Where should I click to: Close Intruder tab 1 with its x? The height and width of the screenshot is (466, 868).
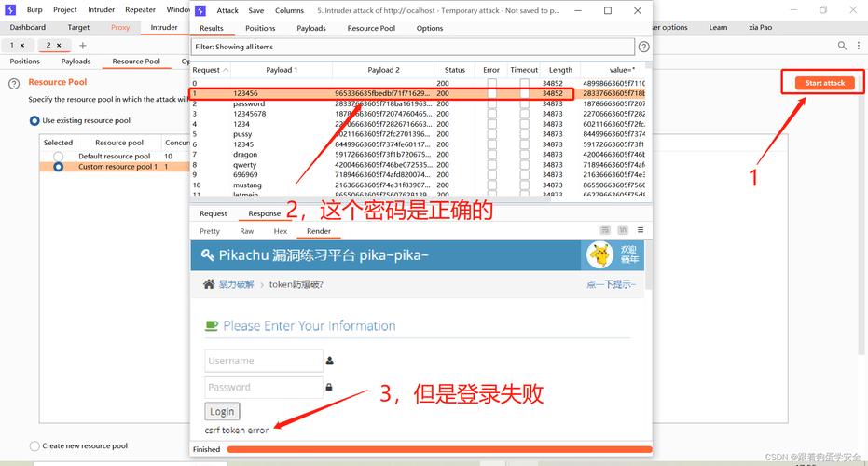[22, 46]
